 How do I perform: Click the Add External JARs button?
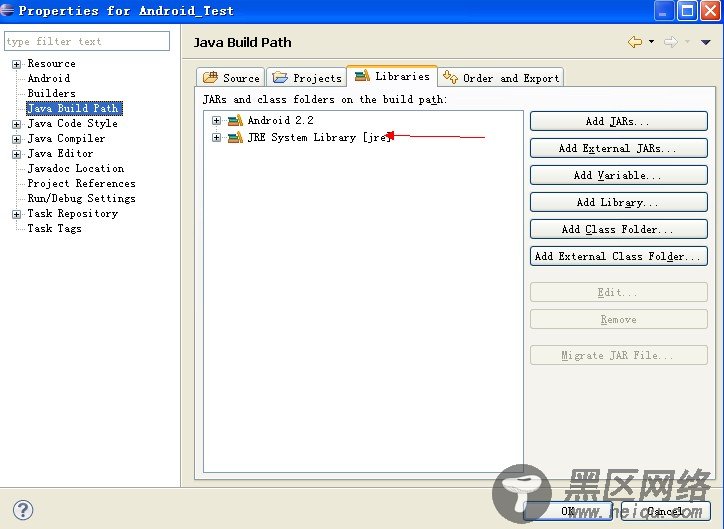[x=619, y=148]
